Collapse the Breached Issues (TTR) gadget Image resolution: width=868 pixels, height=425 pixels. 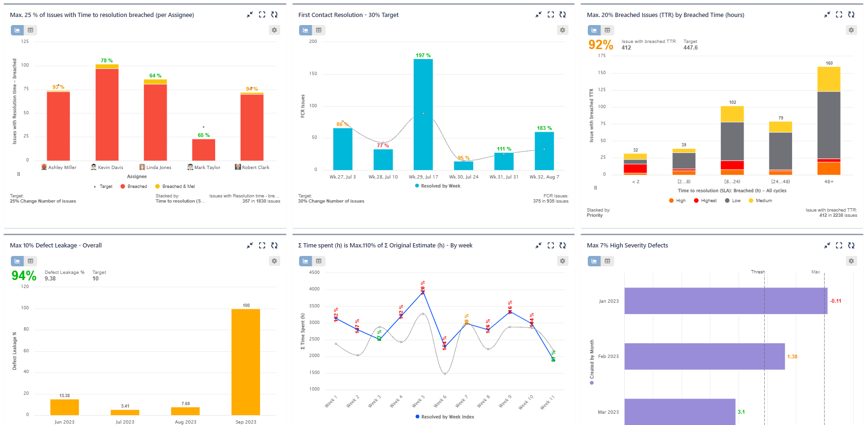click(x=827, y=15)
